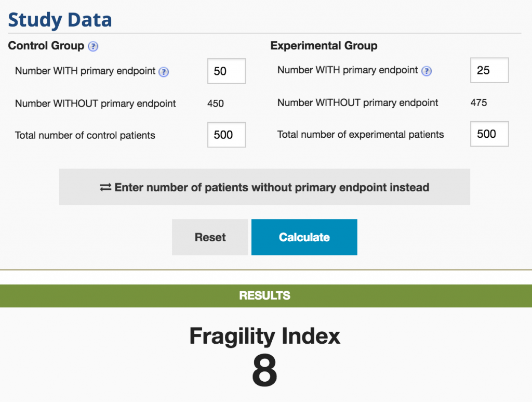Click the Fragility Index results title
532x402 pixels.
point(265,336)
